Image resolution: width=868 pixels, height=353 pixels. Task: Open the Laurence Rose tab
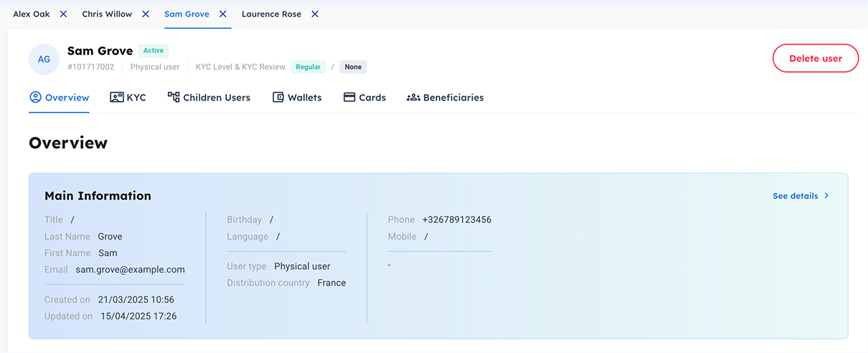point(271,14)
